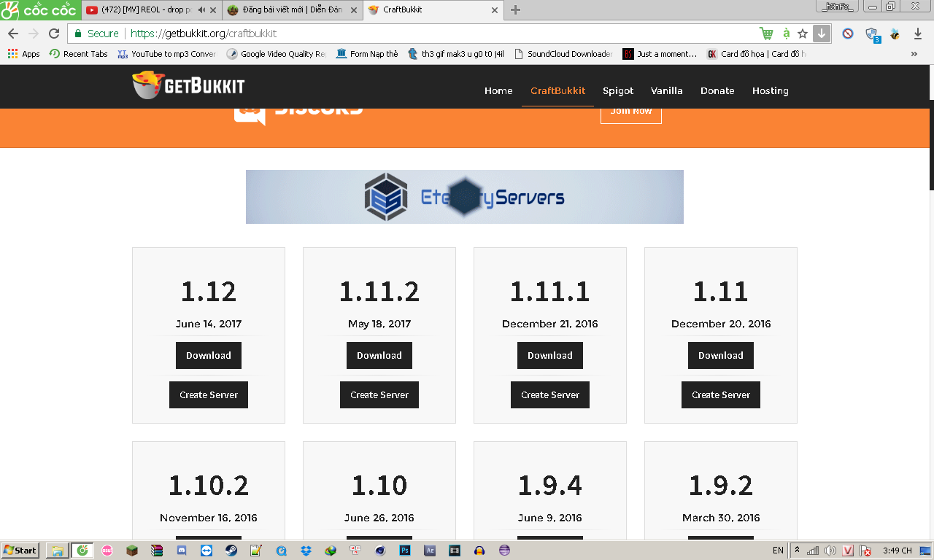Open the Google Video Quality bookmark
Screen dimensions: 934x560
277,54
